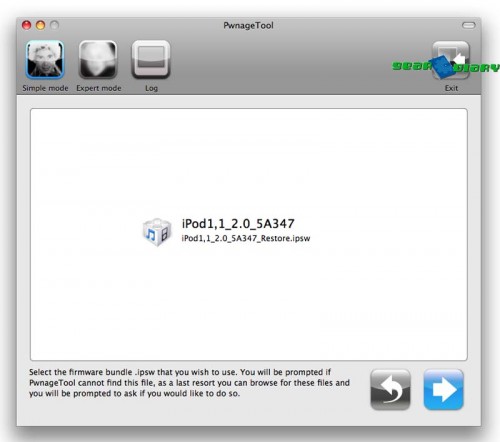
Task: Switch to Expert mode icon
Action: tap(98, 60)
